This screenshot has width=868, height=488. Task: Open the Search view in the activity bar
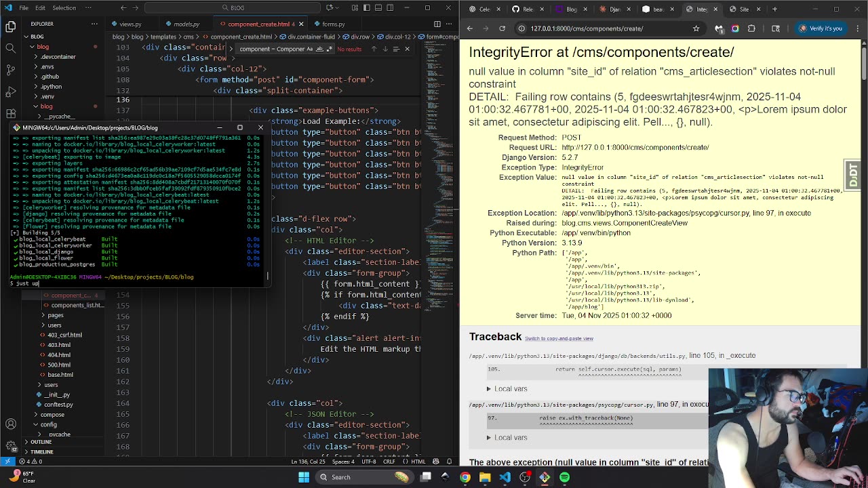click(x=10, y=48)
